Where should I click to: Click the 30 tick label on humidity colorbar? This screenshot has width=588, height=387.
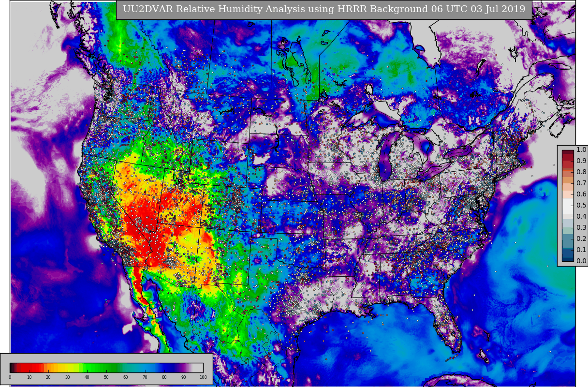click(68, 377)
